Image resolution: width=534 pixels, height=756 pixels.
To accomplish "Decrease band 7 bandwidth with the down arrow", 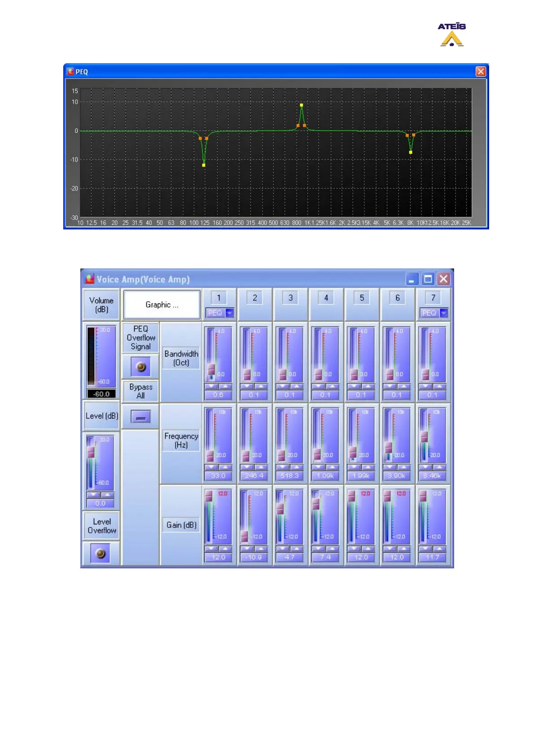I will [x=425, y=387].
